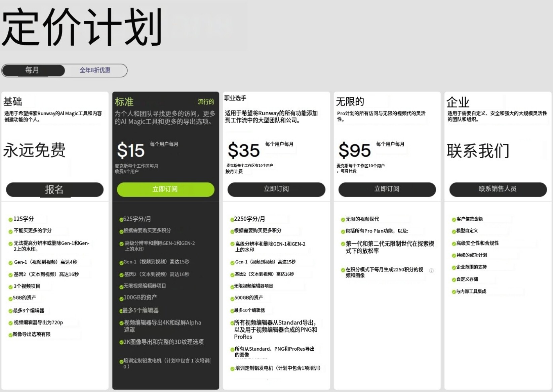Click 根据需要购买更多积分 in the 标准 plan
Image resolution: width=553 pixels, height=392 pixels.
(147, 230)
